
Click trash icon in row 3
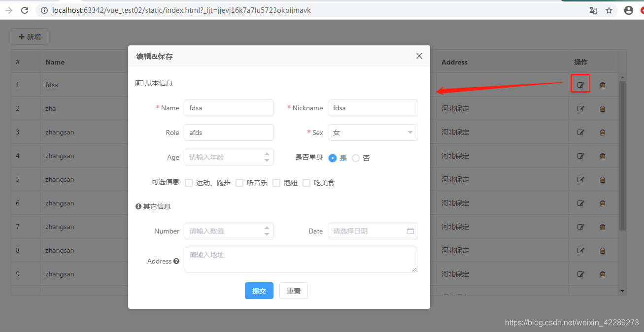tap(602, 132)
